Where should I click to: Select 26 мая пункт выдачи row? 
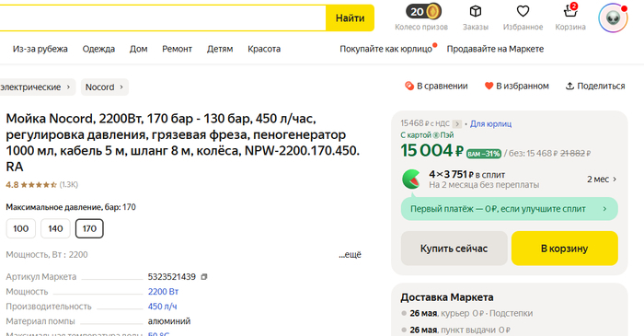[456, 330]
